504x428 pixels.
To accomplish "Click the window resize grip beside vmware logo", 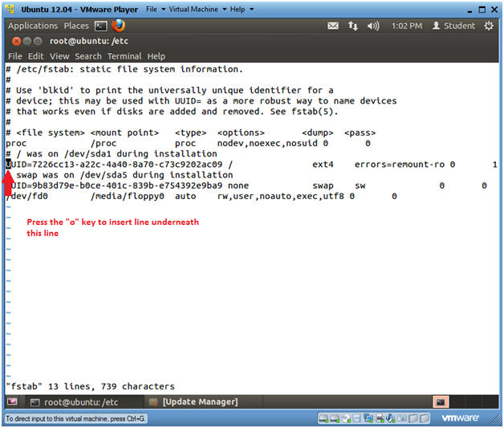I will (x=494, y=418).
